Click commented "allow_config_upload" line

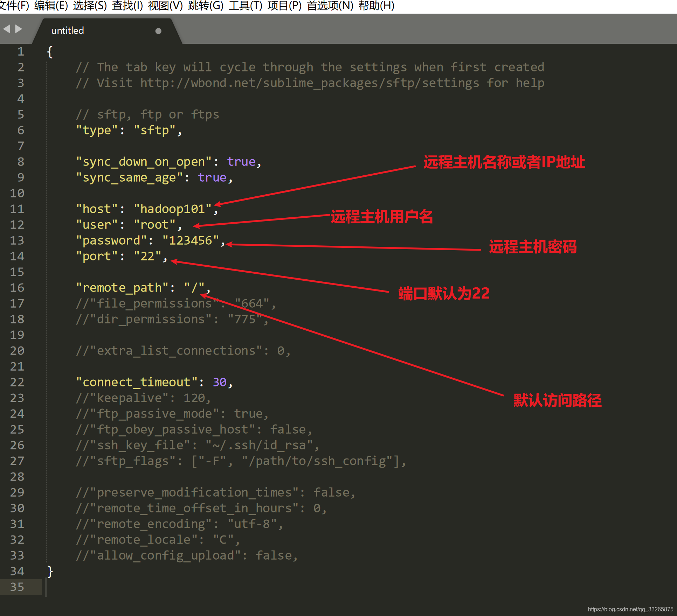click(187, 556)
